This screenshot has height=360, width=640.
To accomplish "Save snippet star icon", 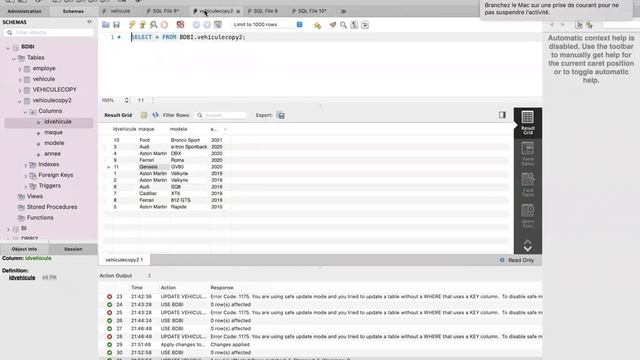I will pyautogui.click(x=317, y=25).
